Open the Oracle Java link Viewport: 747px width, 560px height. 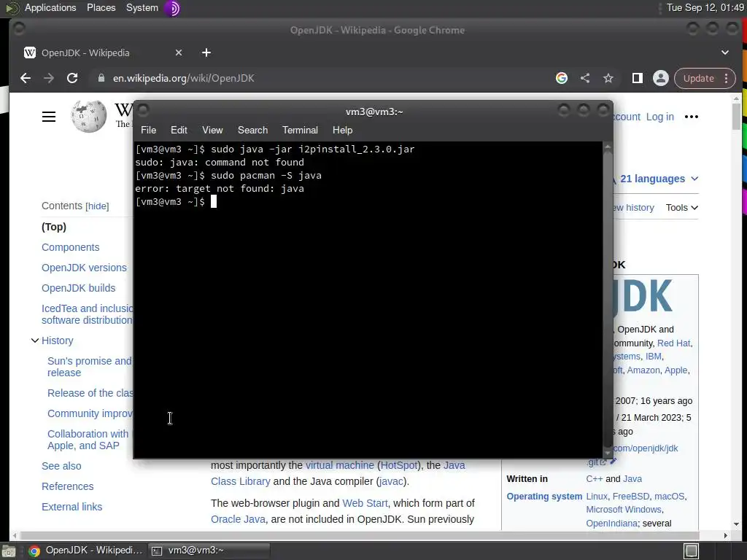pos(239,519)
